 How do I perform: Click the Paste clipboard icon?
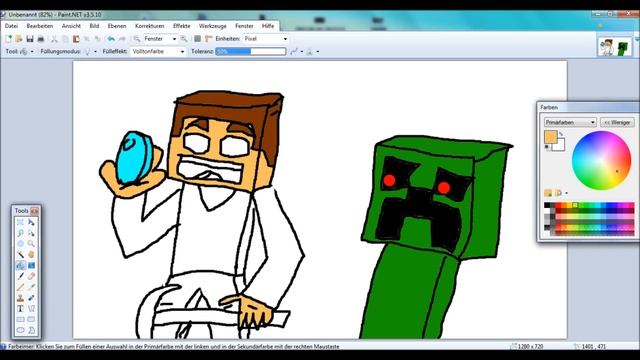click(x=76, y=39)
